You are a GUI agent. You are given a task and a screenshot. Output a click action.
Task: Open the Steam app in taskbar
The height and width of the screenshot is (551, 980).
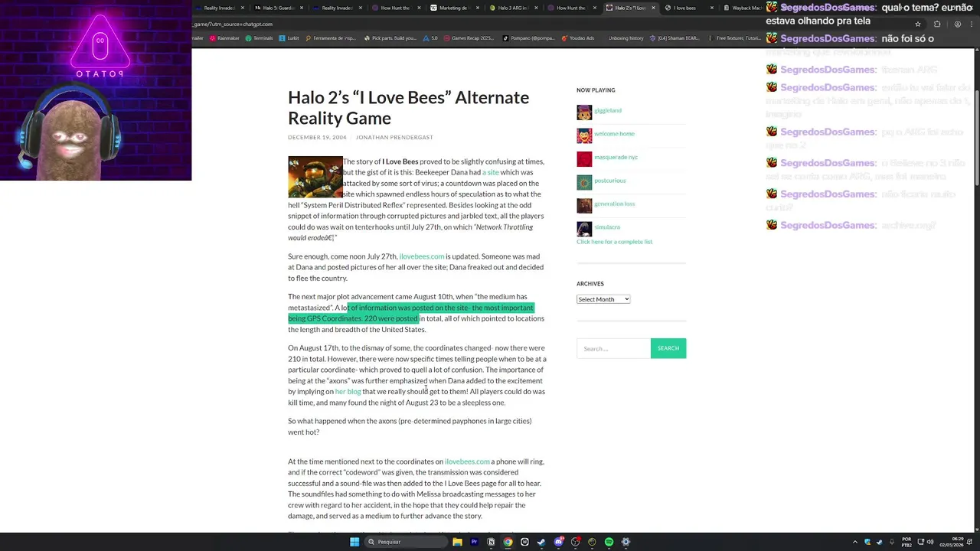pos(541,542)
